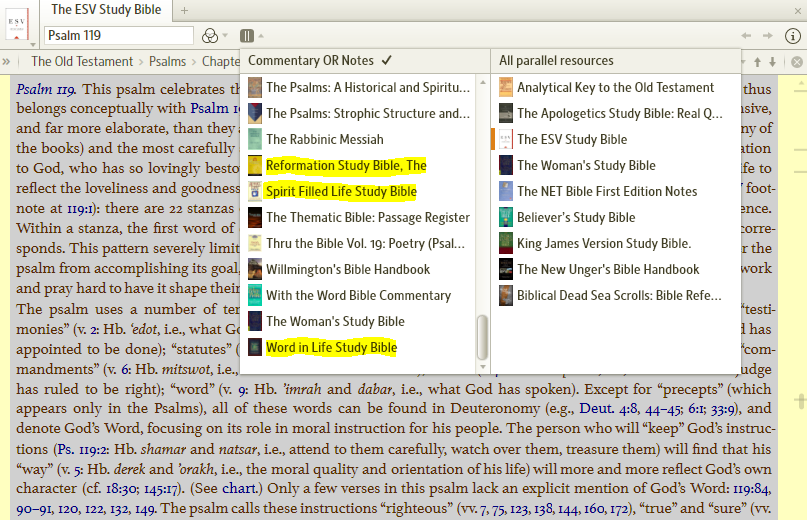
Task: Click the Analytical Key cover thumbnail
Action: [506, 88]
